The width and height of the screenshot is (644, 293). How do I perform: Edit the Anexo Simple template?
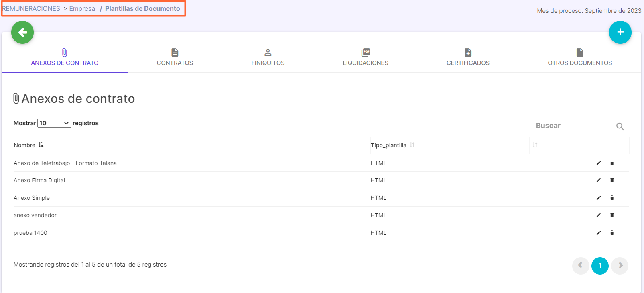(x=599, y=198)
